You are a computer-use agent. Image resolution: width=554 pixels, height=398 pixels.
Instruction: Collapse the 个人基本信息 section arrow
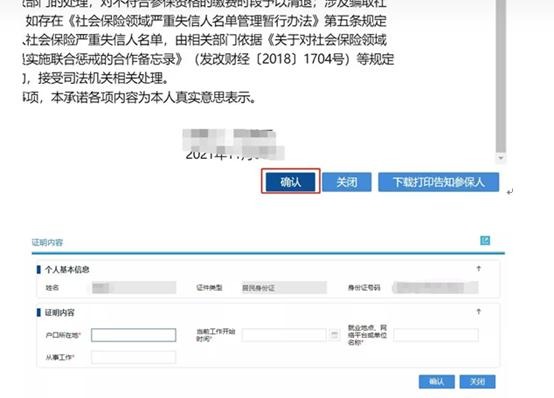pos(479,269)
